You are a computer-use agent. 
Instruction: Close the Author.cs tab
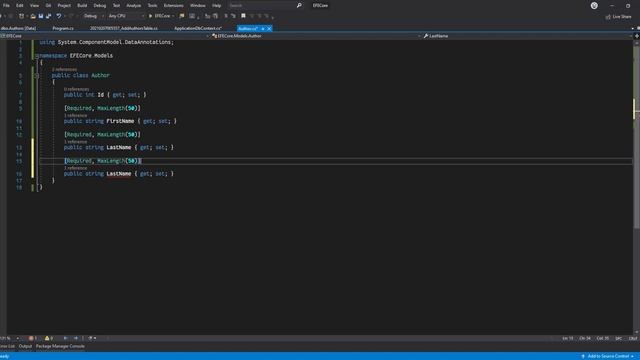click(269, 29)
